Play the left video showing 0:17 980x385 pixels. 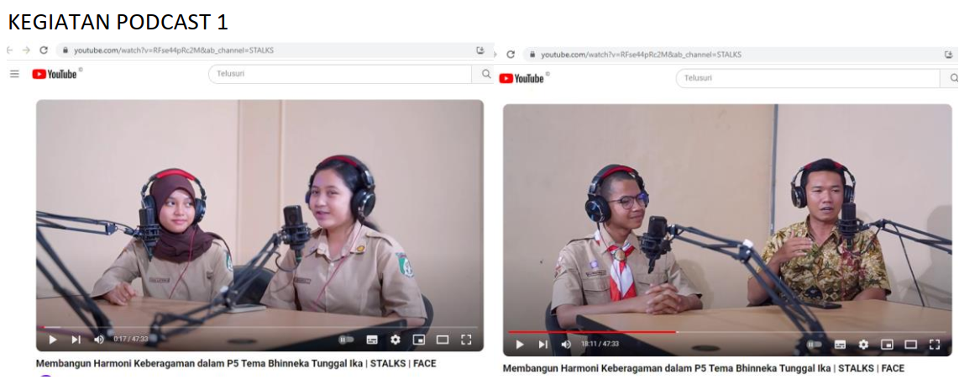pos(52,340)
